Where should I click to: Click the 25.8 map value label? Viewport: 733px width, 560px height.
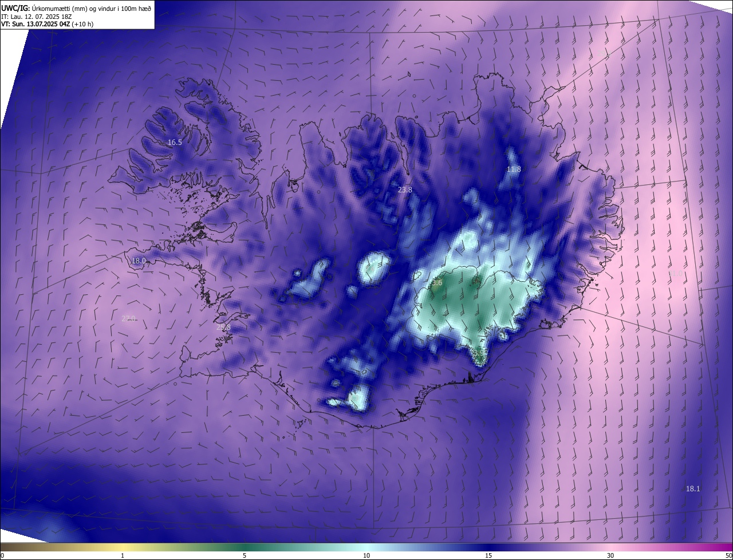(x=223, y=328)
